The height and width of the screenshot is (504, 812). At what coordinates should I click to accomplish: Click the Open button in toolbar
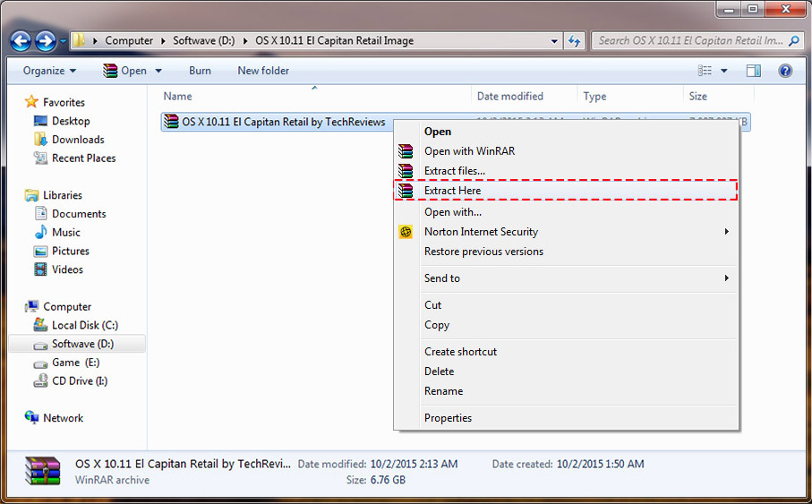pyautogui.click(x=124, y=71)
